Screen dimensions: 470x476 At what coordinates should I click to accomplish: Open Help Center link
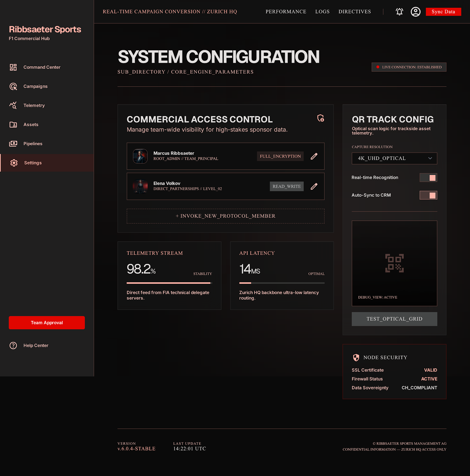(36, 345)
